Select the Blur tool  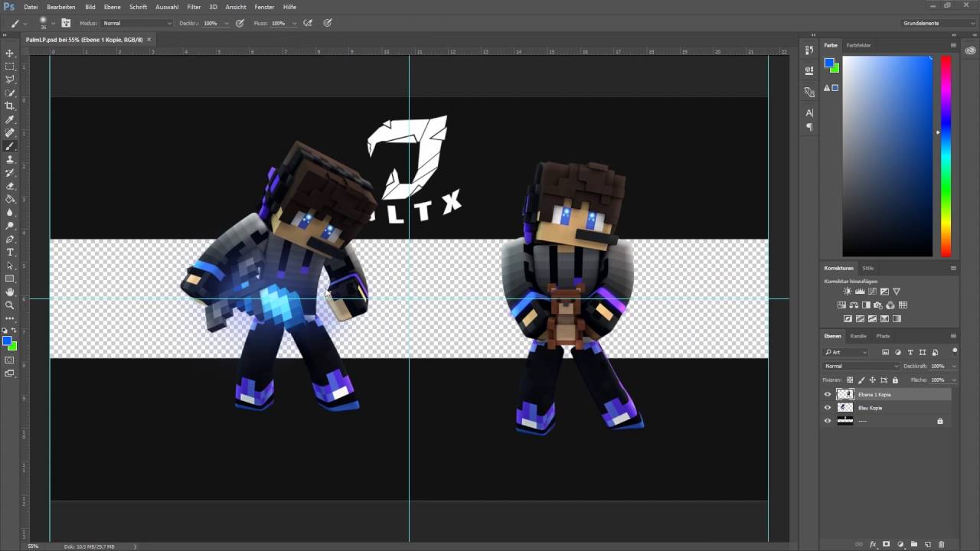(10, 212)
